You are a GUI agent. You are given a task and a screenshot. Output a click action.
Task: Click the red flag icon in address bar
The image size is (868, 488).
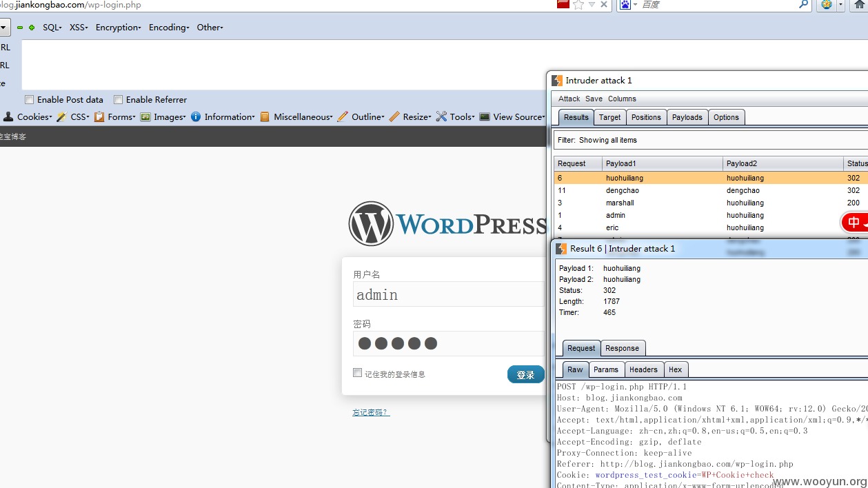(x=563, y=3)
